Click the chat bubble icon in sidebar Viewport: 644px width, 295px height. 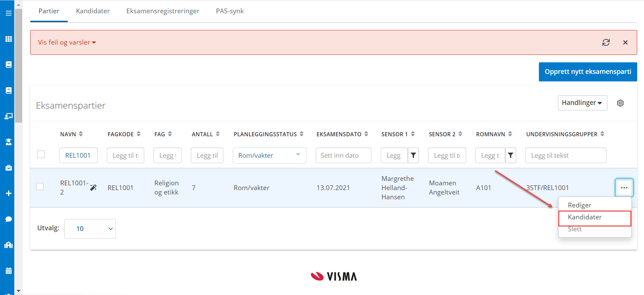(9, 219)
